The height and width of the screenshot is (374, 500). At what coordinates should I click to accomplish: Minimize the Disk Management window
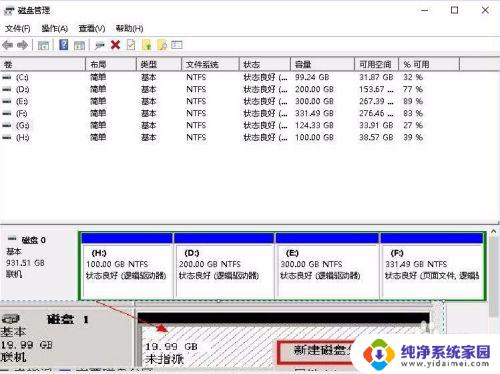click(x=424, y=10)
